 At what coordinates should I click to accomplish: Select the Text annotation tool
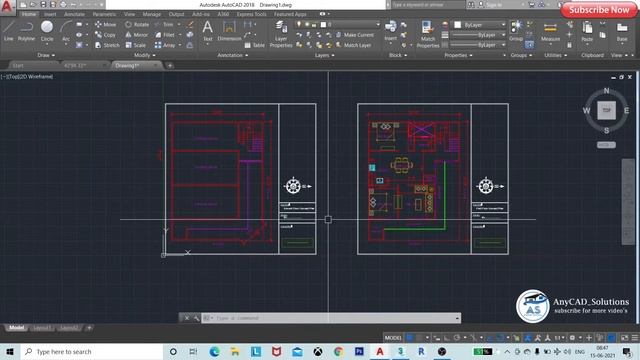207,31
